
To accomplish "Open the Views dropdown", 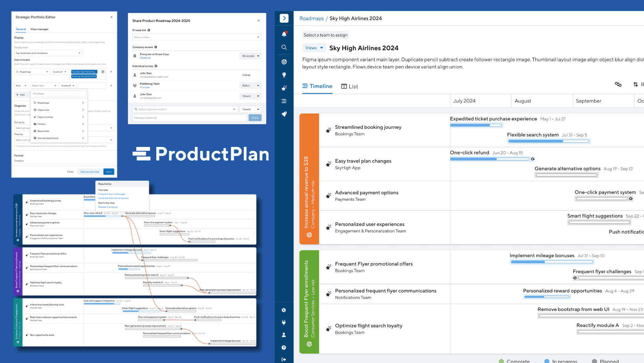I will [315, 48].
